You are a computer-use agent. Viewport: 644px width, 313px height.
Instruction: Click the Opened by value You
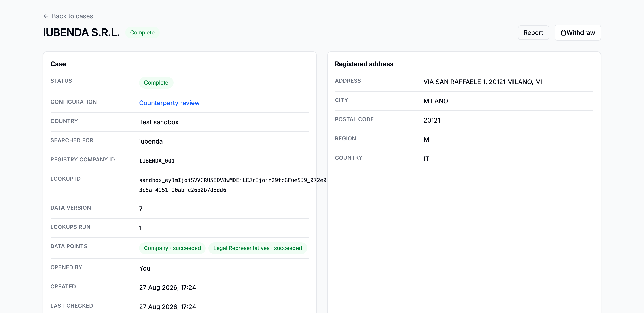click(144, 269)
